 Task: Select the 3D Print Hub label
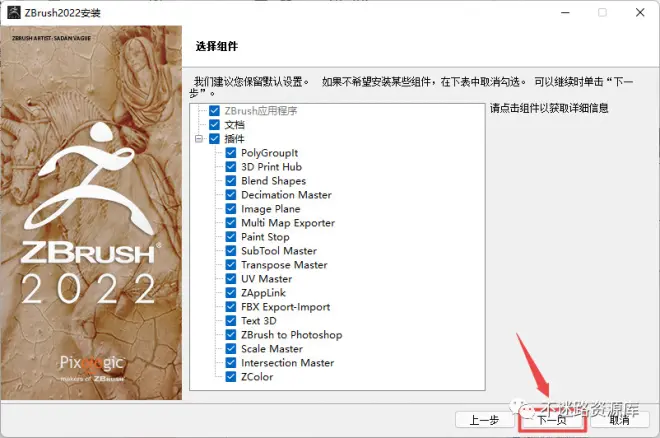(271, 167)
